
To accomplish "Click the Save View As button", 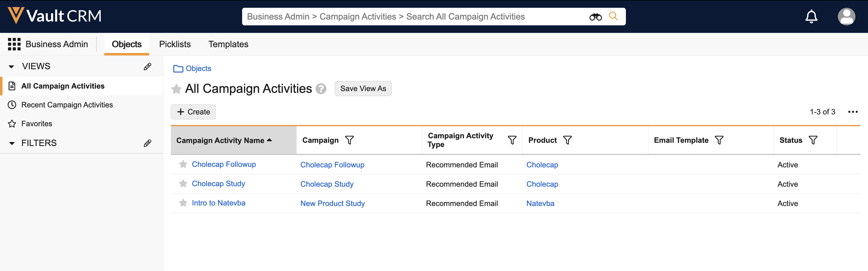I will tap(363, 89).
